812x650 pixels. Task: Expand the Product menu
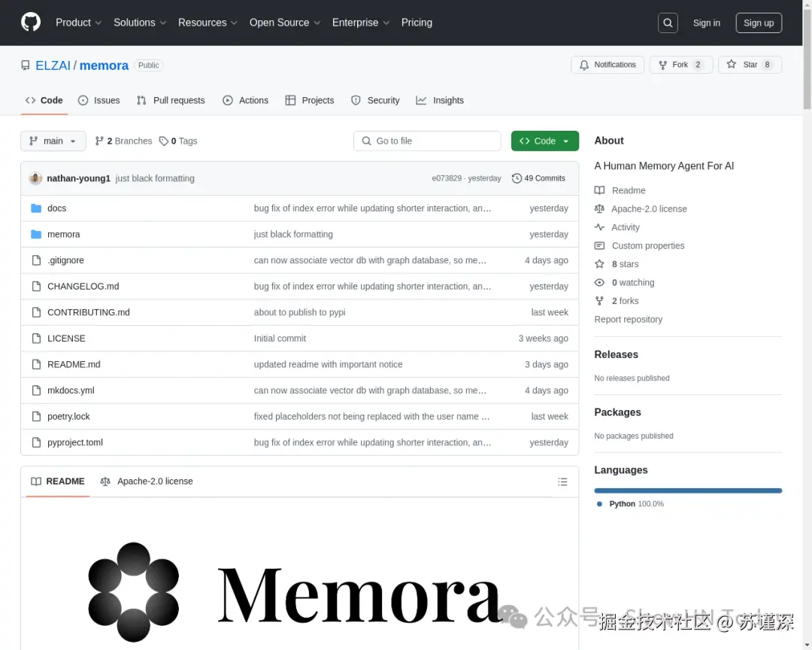tap(78, 23)
